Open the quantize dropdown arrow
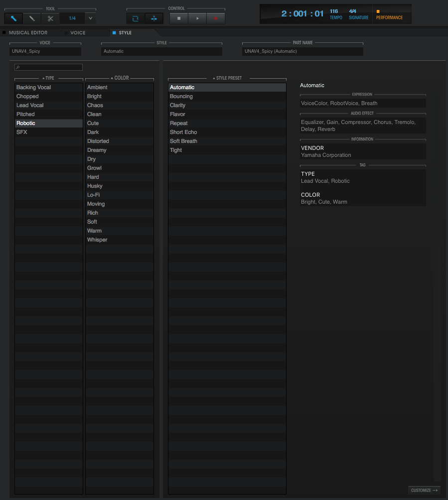 90,18
